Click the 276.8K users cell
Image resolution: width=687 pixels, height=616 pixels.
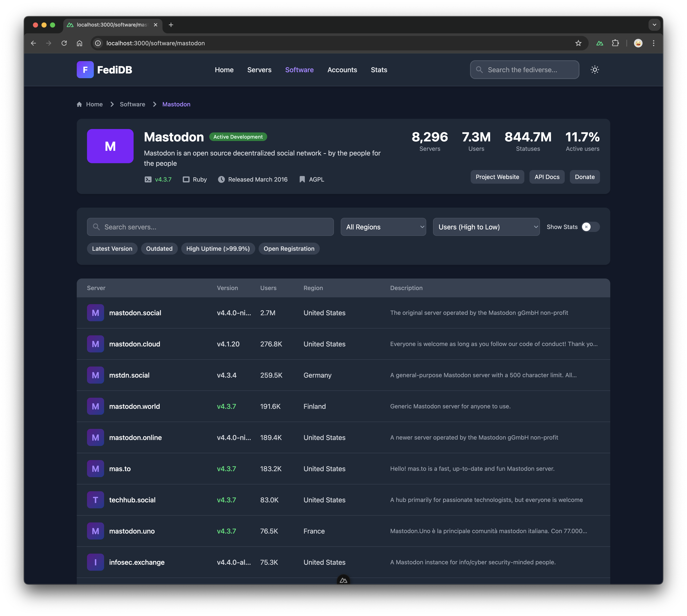pyautogui.click(x=271, y=344)
